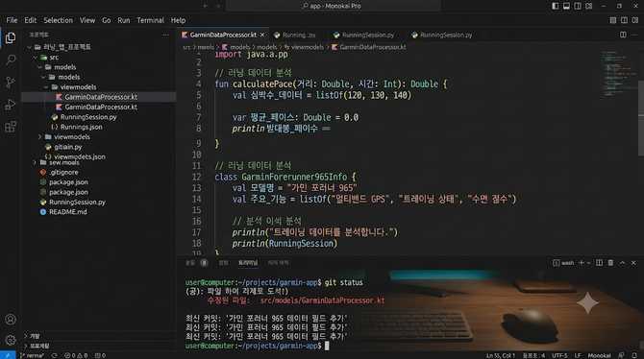Open the Selection menu
644x359 pixels.
(58, 20)
